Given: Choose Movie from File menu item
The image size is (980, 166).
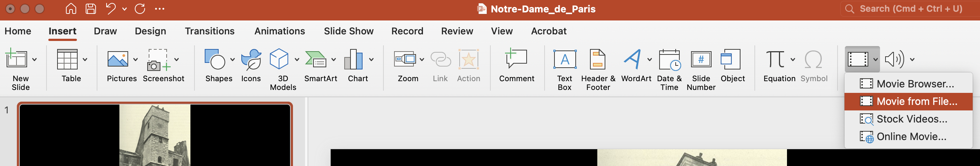Looking at the screenshot, I should (x=908, y=101).
